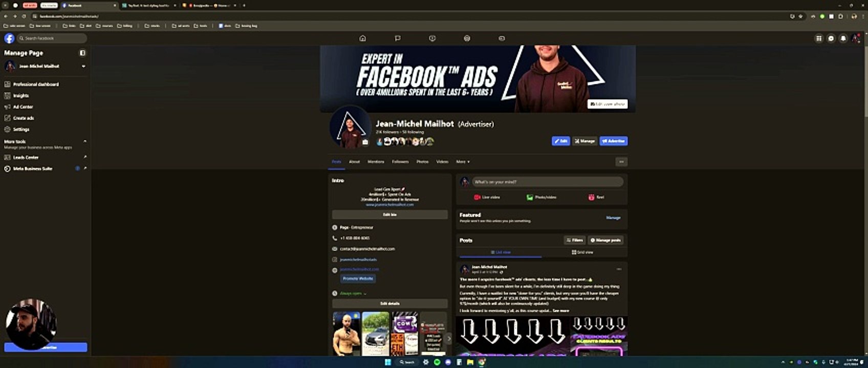868x368 pixels.
Task: Collapse the Manage Page sidebar with the panel icon
Action: [82, 53]
